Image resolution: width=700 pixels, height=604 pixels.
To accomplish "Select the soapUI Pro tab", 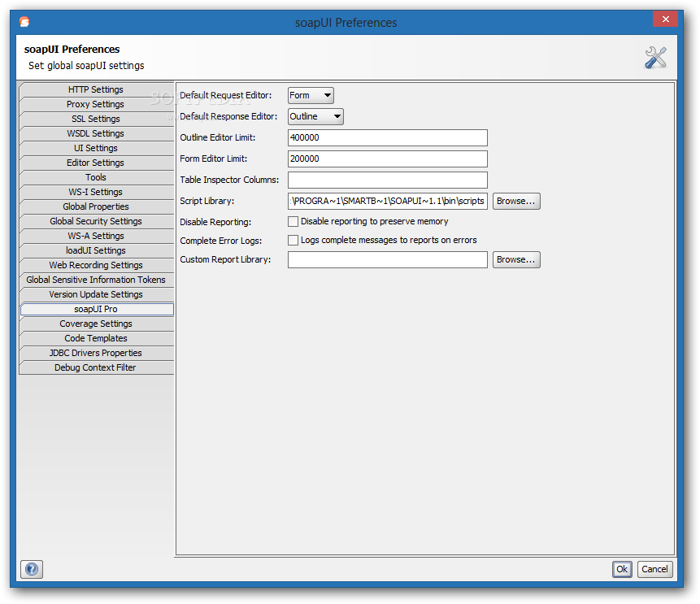I will tap(97, 310).
